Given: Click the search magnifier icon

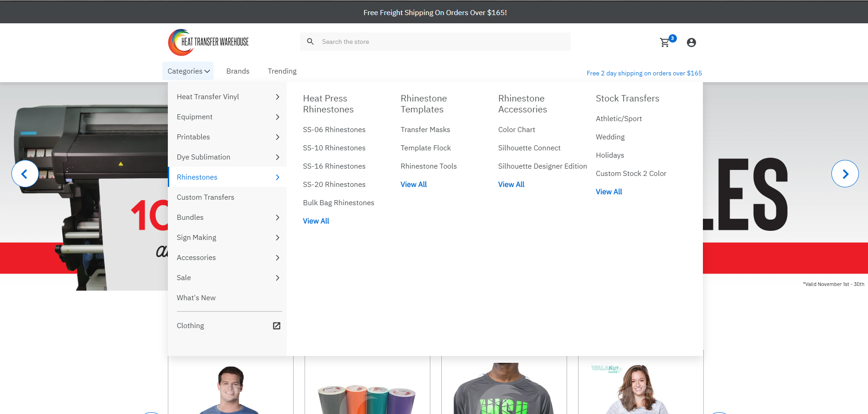Looking at the screenshot, I should (x=310, y=42).
